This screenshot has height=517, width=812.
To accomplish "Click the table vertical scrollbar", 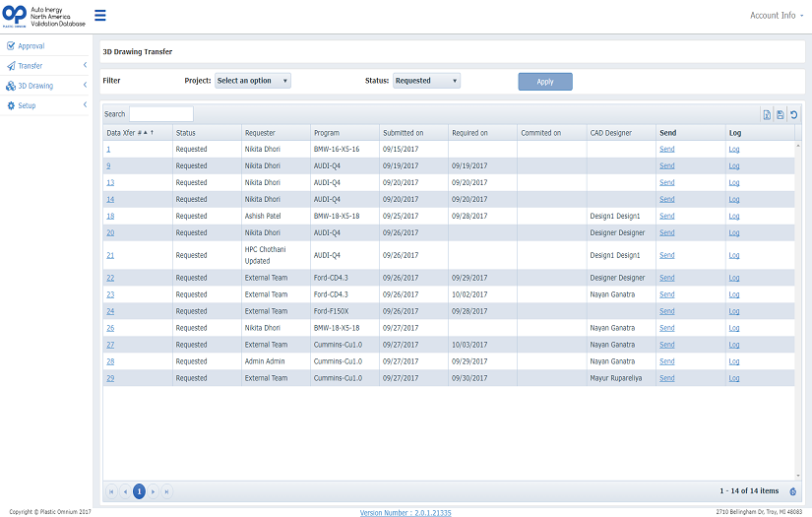I will pos(798,311).
